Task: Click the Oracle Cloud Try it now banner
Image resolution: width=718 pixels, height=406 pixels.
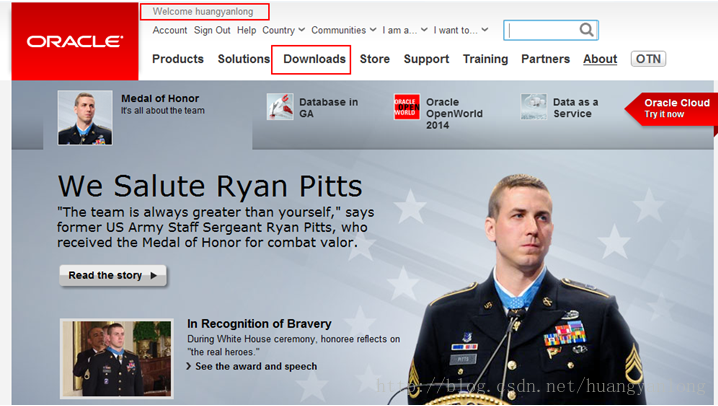Action: 671,109
